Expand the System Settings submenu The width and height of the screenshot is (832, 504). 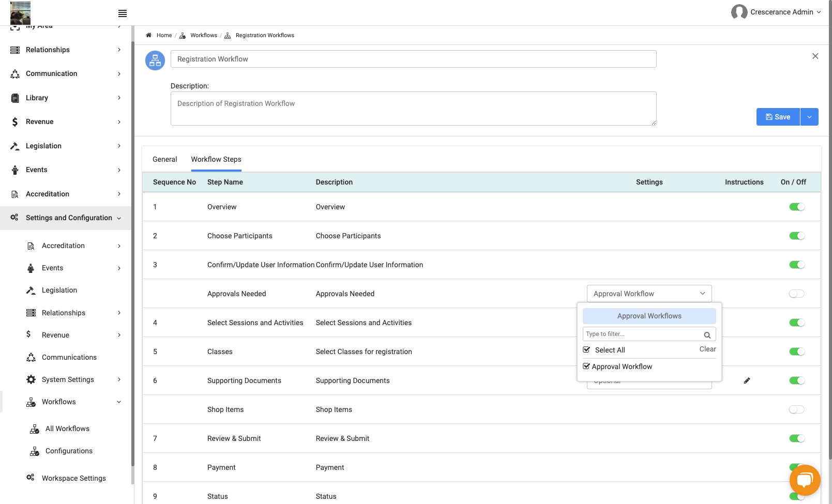coord(119,379)
